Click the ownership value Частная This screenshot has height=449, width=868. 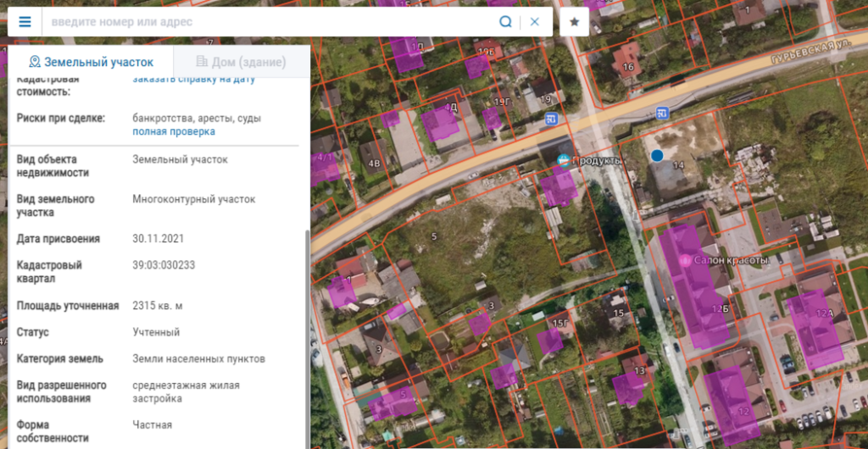tap(153, 424)
